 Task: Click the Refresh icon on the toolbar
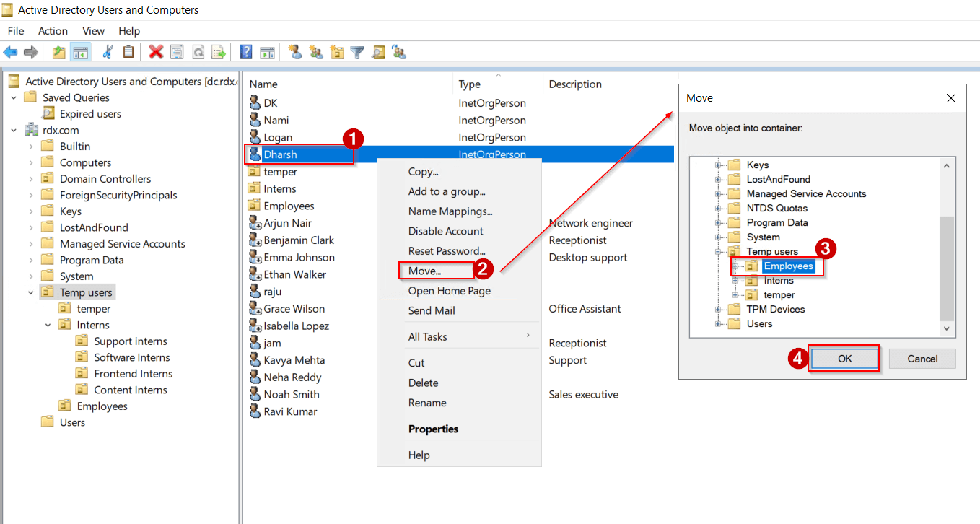(x=198, y=52)
